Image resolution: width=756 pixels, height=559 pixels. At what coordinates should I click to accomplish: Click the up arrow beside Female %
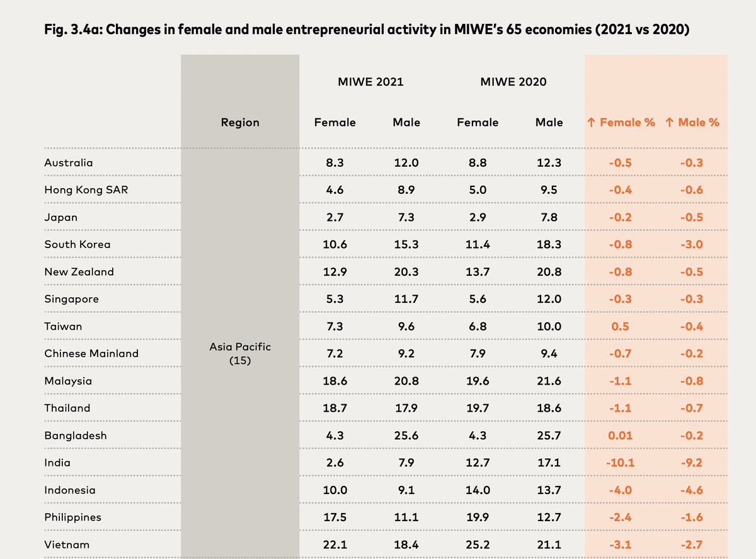[x=591, y=123]
